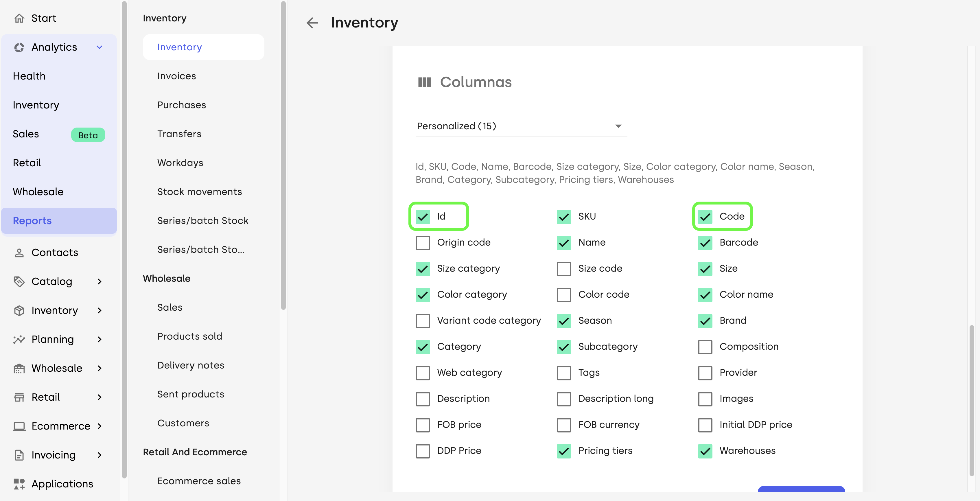
Task: Open the Purchases report
Action: point(204,105)
